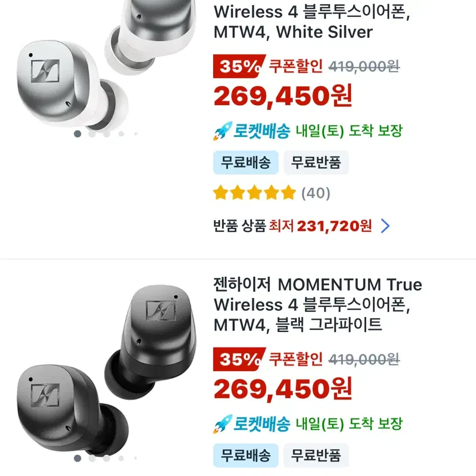Screen dimensions: 476x476
Task: Tap the 무료반품 badge on White Silver listing
Action: pyautogui.click(x=316, y=163)
